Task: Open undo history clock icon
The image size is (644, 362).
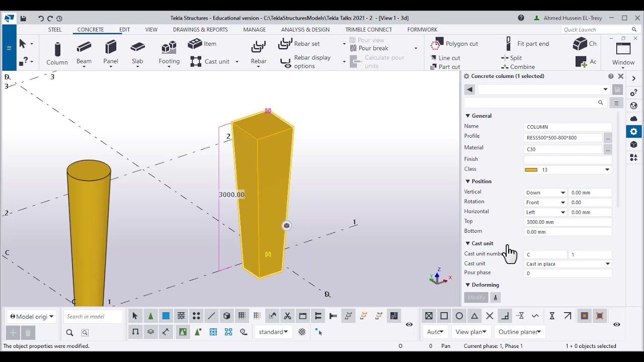Action: [x=59, y=18]
